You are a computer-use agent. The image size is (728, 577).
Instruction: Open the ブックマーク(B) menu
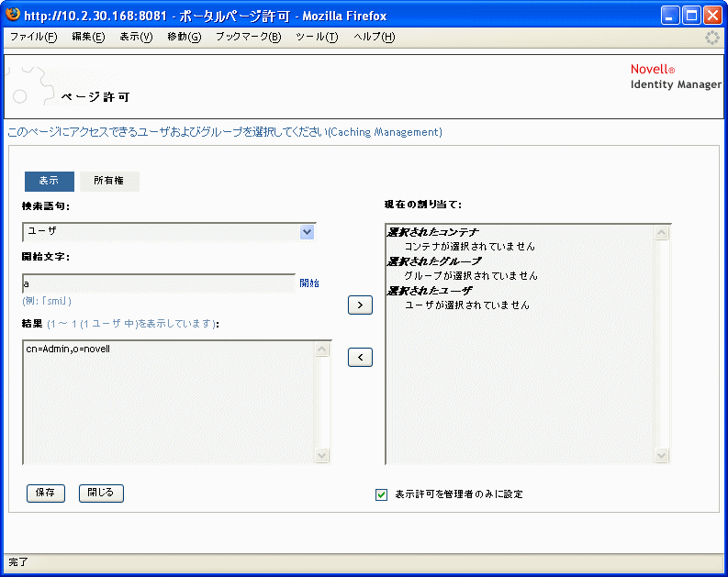tap(249, 37)
